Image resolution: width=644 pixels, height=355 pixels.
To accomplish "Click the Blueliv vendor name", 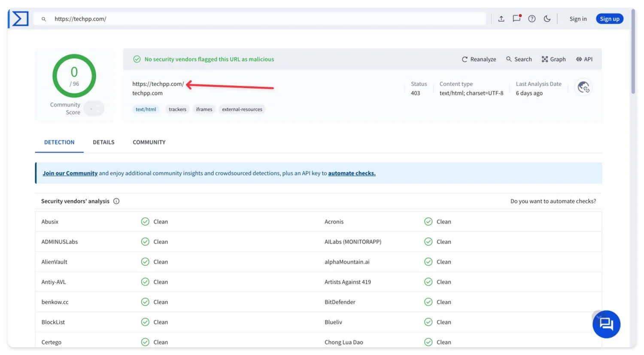I will click(x=333, y=322).
